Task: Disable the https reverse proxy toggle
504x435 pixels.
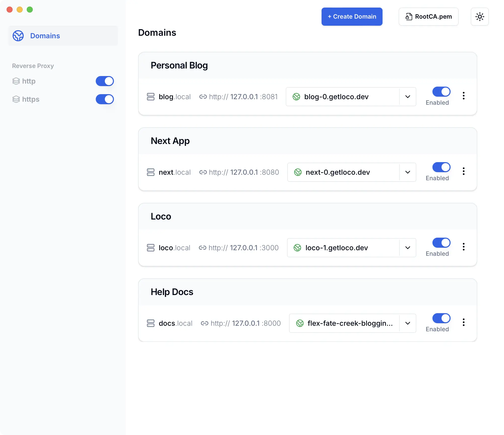Action: pos(105,99)
